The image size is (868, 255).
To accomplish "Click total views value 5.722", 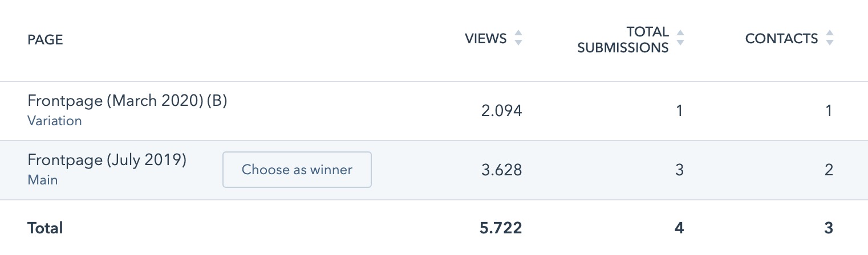I will coord(501,228).
